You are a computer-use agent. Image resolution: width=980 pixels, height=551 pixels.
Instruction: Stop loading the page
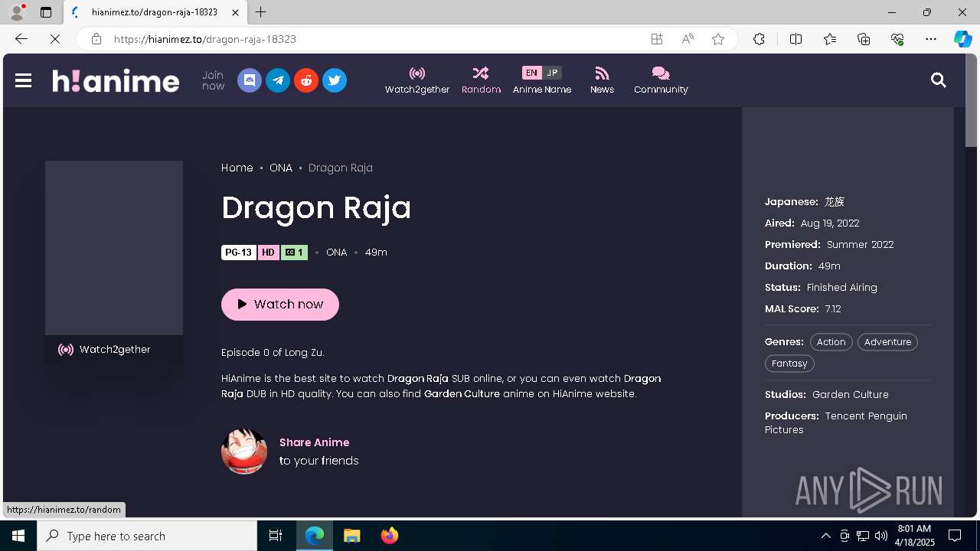55,39
